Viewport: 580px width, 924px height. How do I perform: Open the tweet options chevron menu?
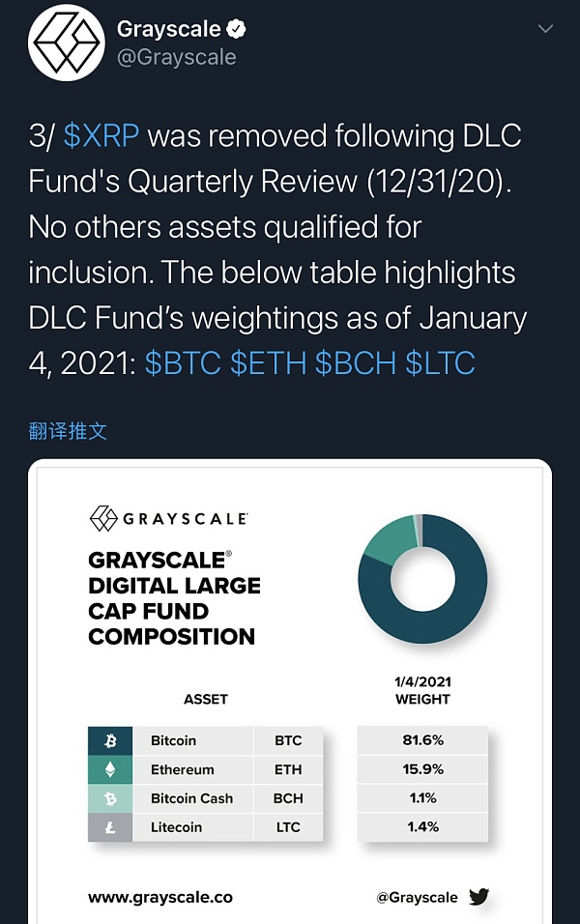click(545, 29)
